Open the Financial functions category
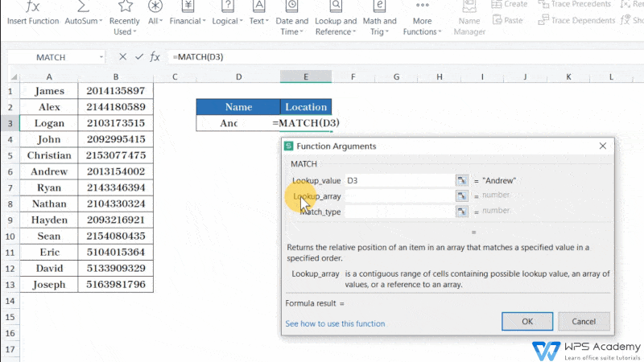The width and height of the screenshot is (644, 362). pos(188,13)
